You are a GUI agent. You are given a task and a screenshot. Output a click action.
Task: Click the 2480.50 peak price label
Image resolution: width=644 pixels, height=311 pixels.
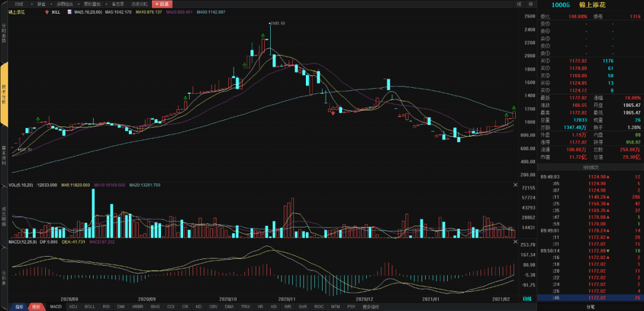pos(278,23)
